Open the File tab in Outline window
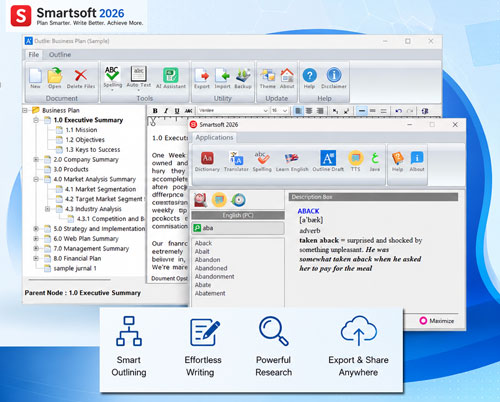 point(34,55)
